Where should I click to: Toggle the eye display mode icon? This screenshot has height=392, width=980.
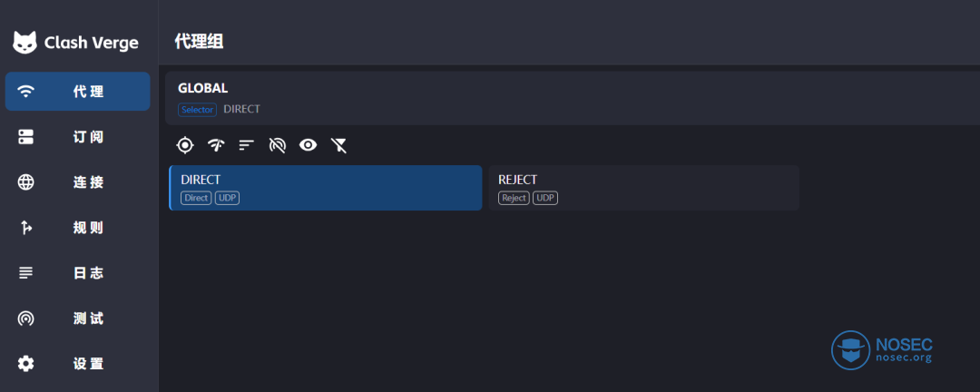[309, 146]
